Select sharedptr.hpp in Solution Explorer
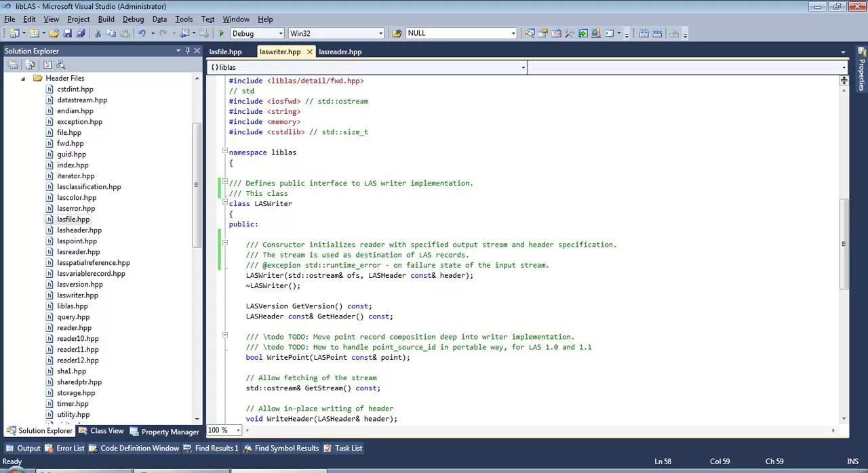The width and height of the screenshot is (868, 473). pyautogui.click(x=79, y=382)
